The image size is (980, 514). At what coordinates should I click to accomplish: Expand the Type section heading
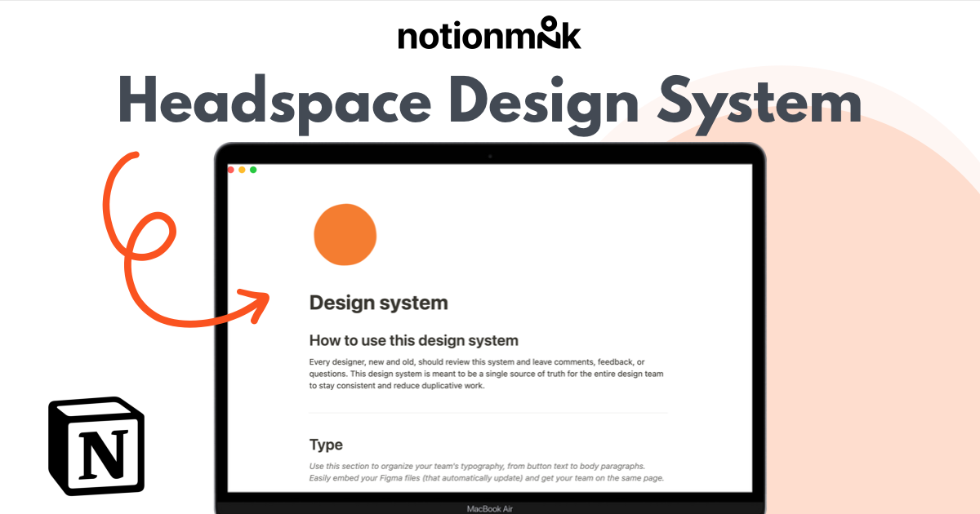pos(325,445)
